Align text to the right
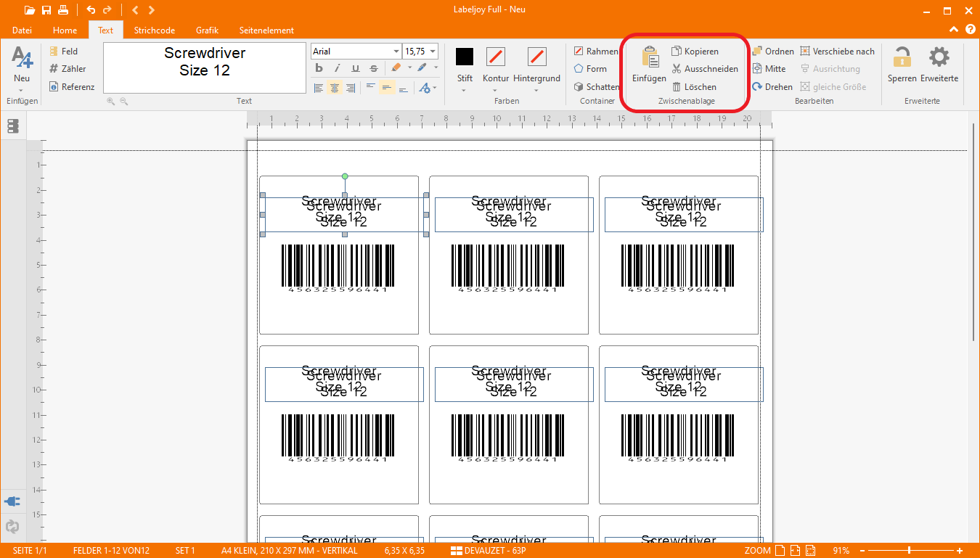 [x=351, y=88]
